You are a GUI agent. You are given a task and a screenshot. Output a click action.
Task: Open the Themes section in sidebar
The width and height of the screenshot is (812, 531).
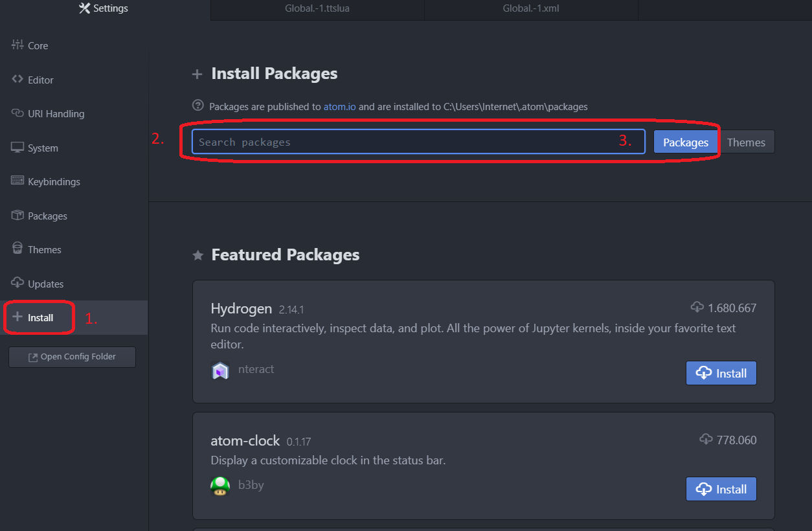(74, 249)
